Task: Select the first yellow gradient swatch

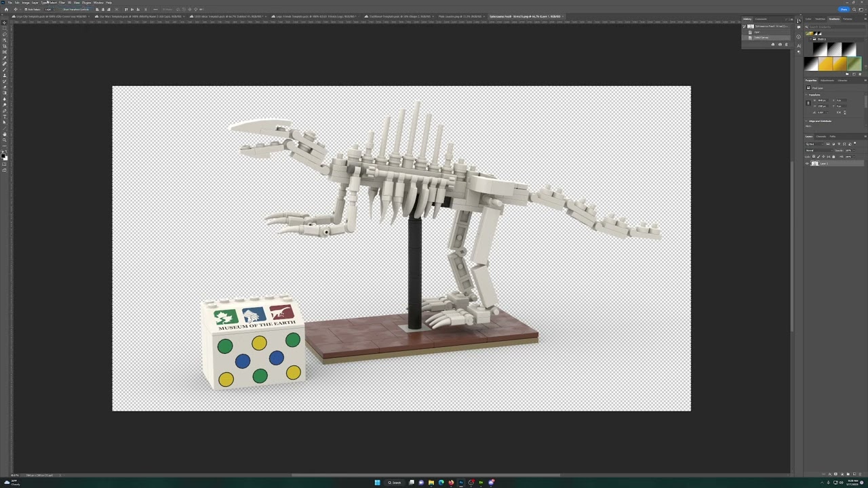Action: pos(825,64)
